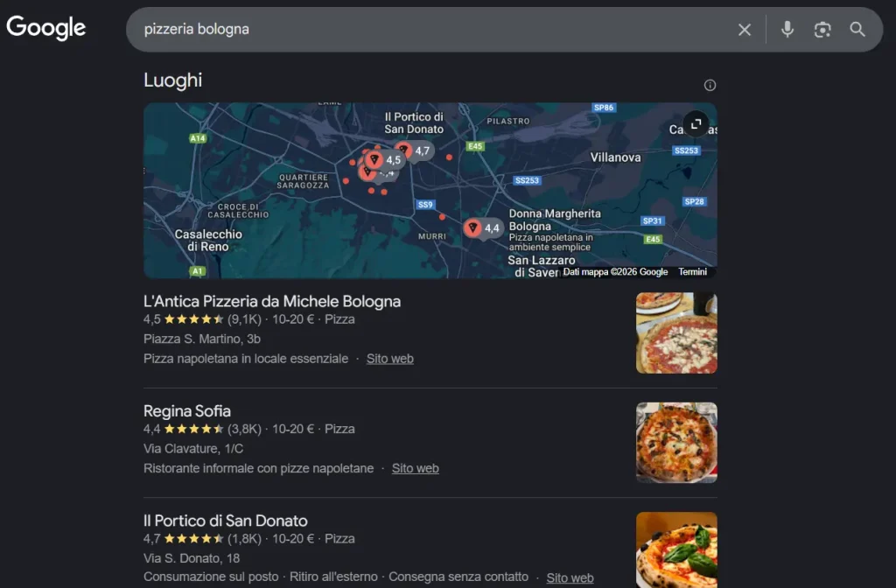Open the Termini link on the map
Screen dimensions: 896x588
[692, 272]
